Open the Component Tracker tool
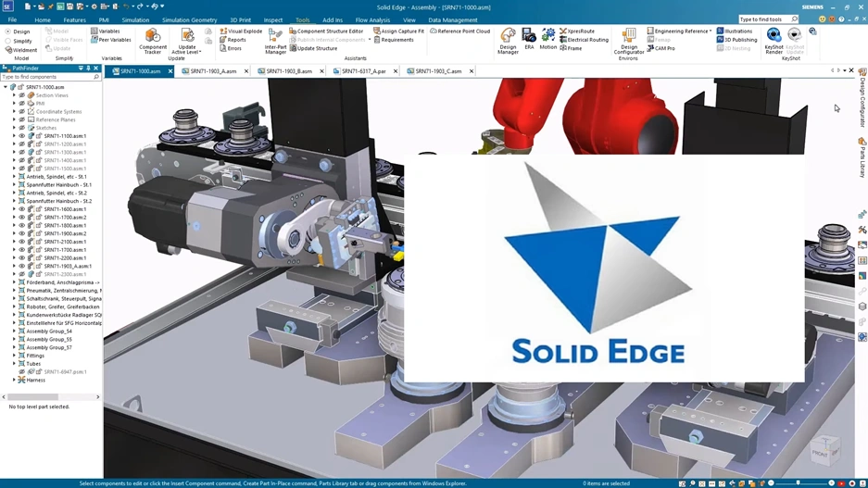The width and height of the screenshot is (868, 488). [153, 42]
